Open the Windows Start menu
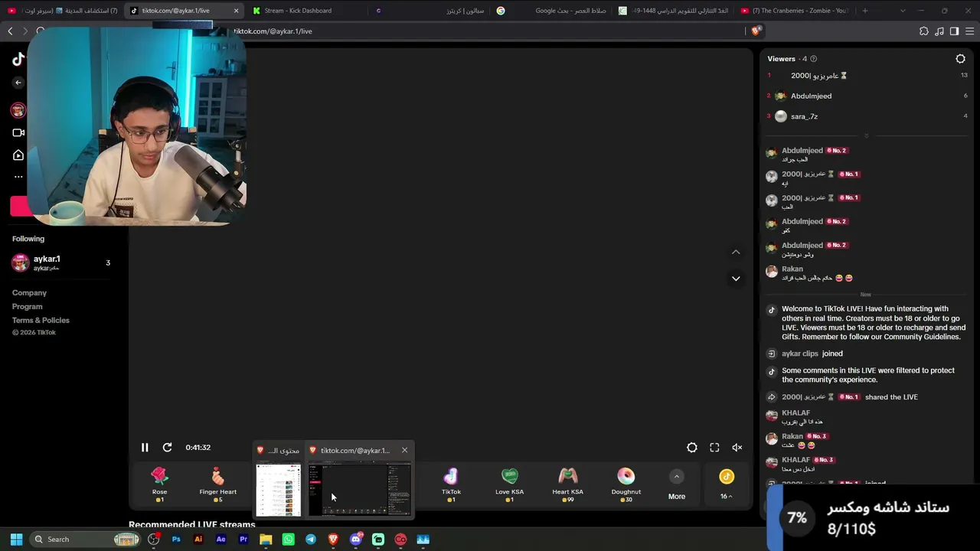This screenshot has width=980, height=551. coord(16,540)
